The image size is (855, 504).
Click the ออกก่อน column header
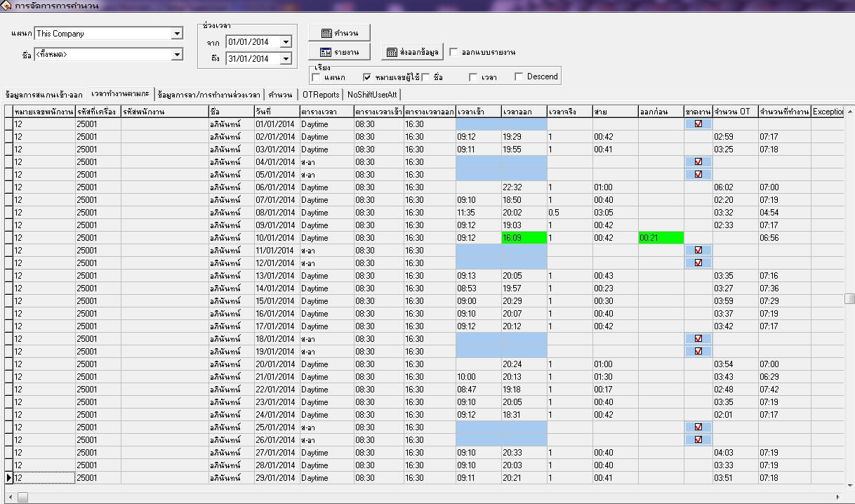point(661,112)
